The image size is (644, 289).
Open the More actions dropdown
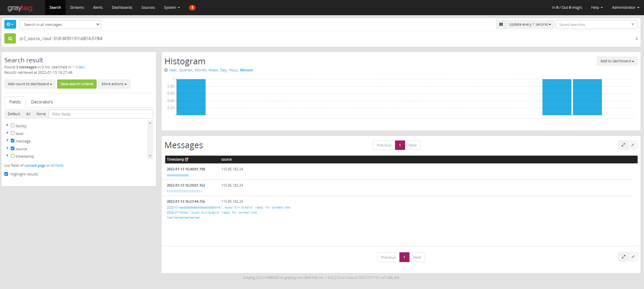(x=114, y=84)
